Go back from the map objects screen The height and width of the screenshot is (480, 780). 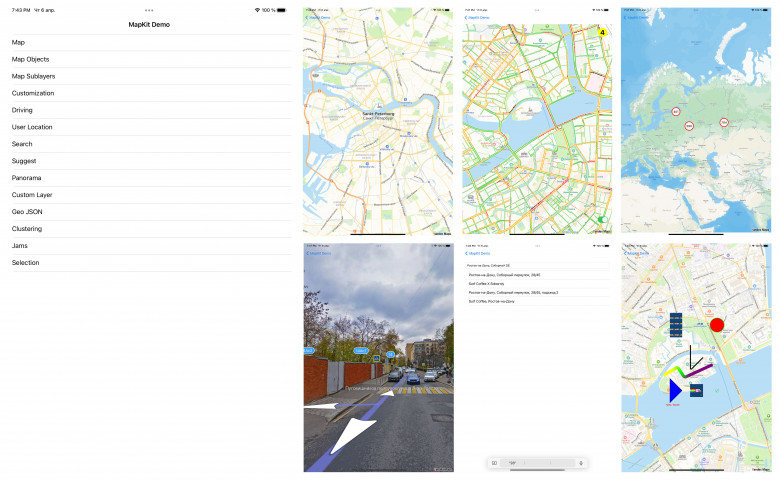pyautogui.click(x=636, y=253)
